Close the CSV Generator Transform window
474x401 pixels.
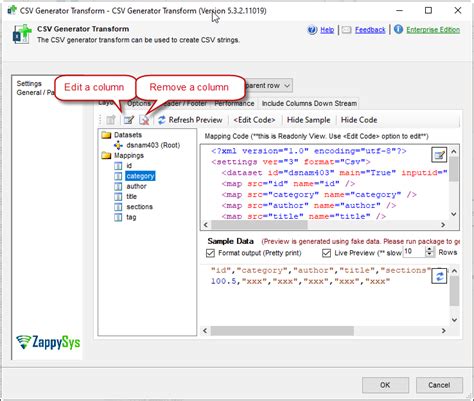pyautogui.click(x=458, y=11)
